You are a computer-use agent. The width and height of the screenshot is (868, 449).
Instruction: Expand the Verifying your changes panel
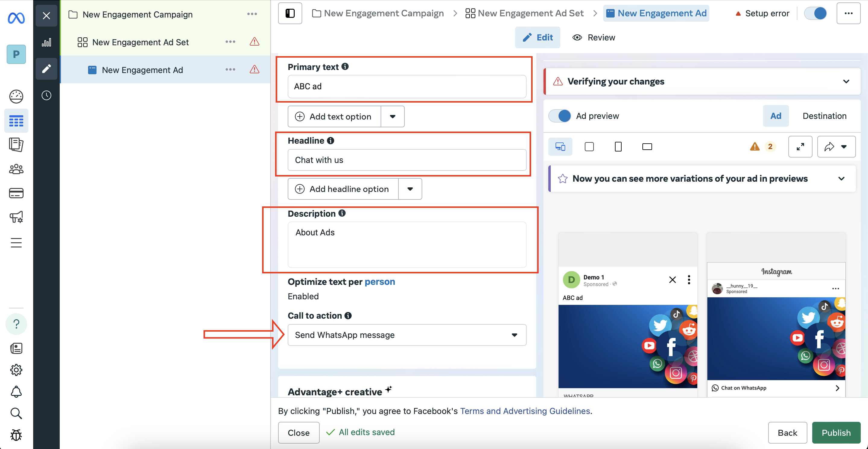coord(846,81)
